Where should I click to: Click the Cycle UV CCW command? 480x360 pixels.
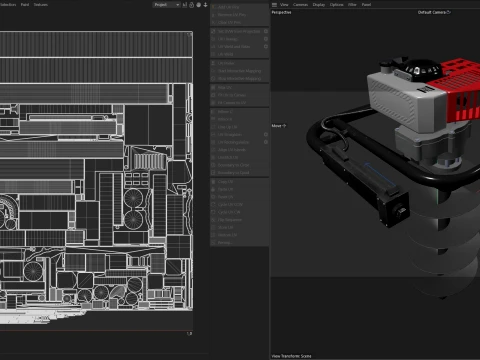point(239,205)
